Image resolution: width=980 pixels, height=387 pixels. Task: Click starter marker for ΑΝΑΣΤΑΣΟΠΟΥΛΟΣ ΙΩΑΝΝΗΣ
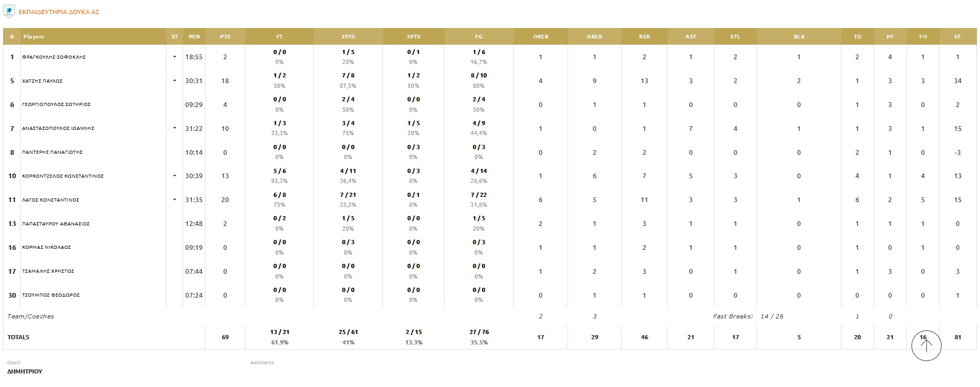pos(174,128)
